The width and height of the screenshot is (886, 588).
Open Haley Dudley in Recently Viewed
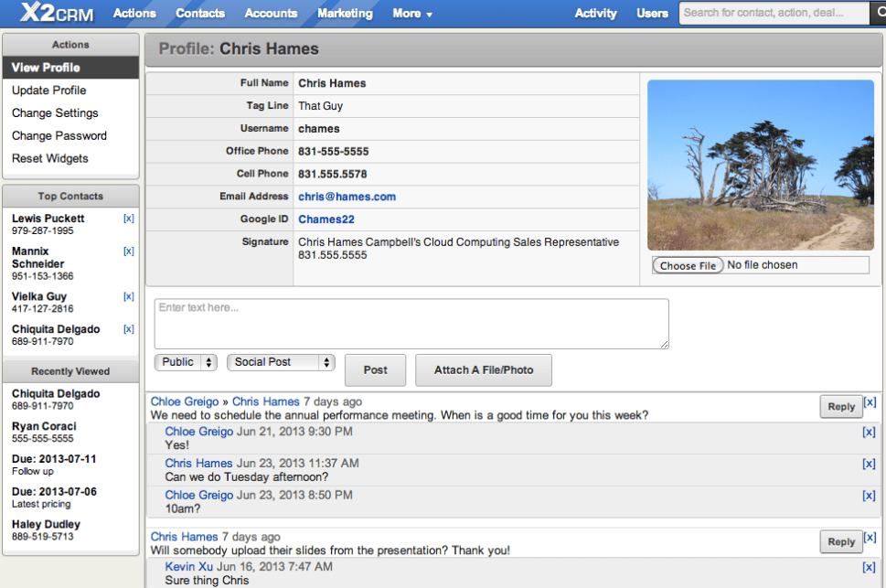[46, 524]
